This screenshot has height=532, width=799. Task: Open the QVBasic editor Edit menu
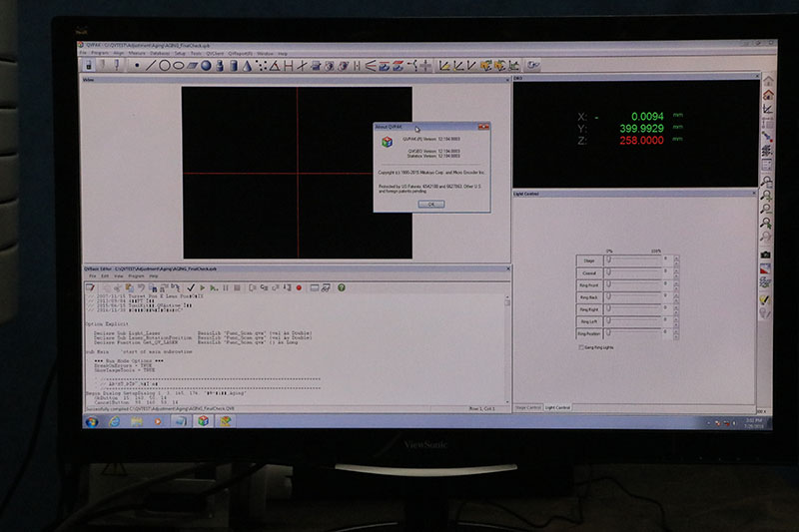[x=105, y=275]
